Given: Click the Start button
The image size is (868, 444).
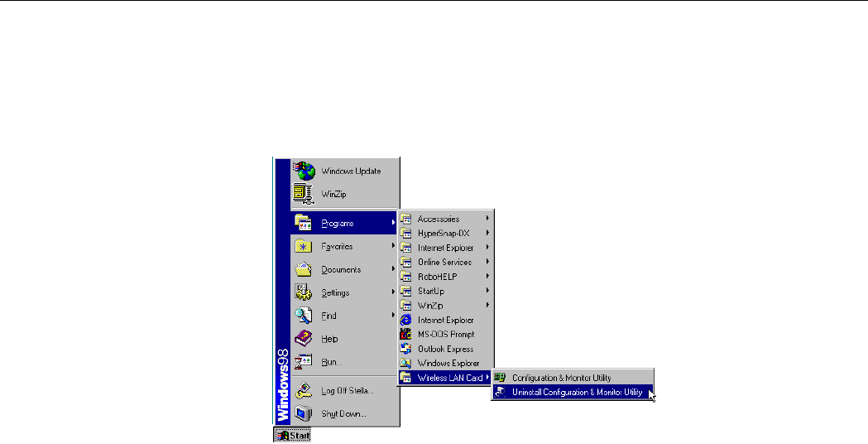Looking at the screenshot, I should click(x=293, y=435).
